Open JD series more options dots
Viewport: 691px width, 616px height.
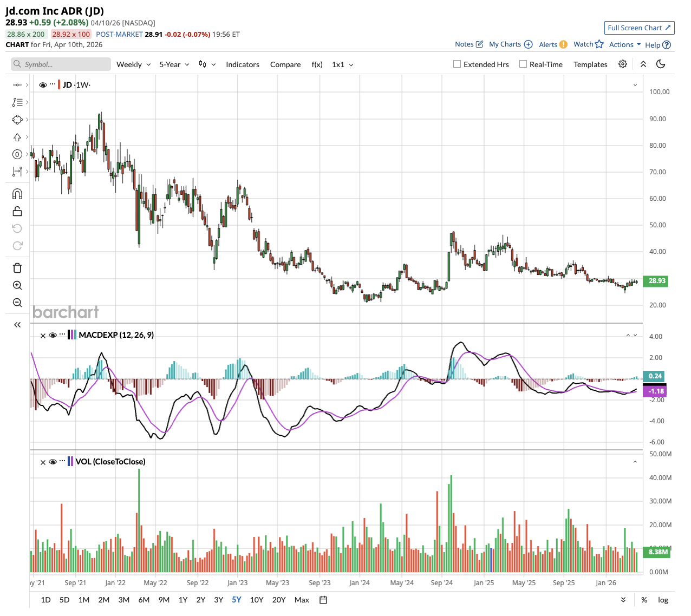(x=53, y=84)
